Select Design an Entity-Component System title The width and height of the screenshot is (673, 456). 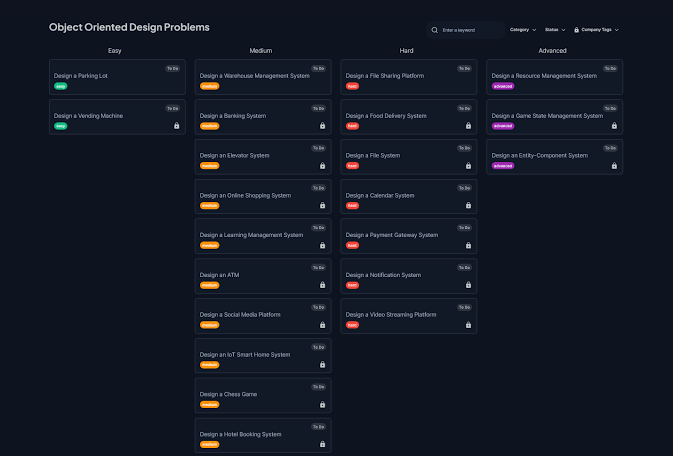coord(540,155)
